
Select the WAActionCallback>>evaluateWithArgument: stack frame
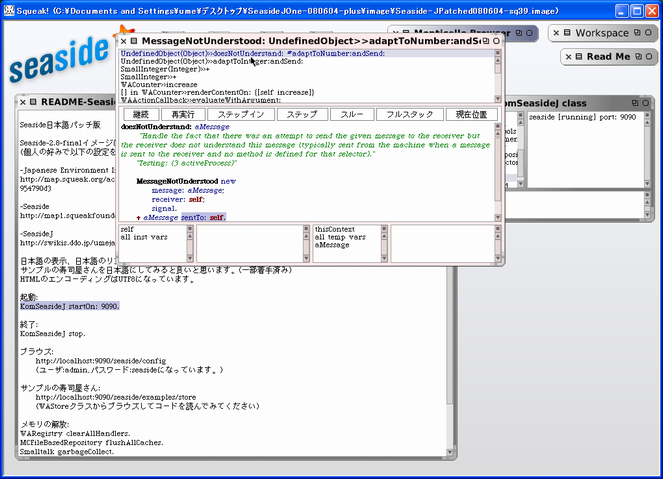click(x=307, y=100)
